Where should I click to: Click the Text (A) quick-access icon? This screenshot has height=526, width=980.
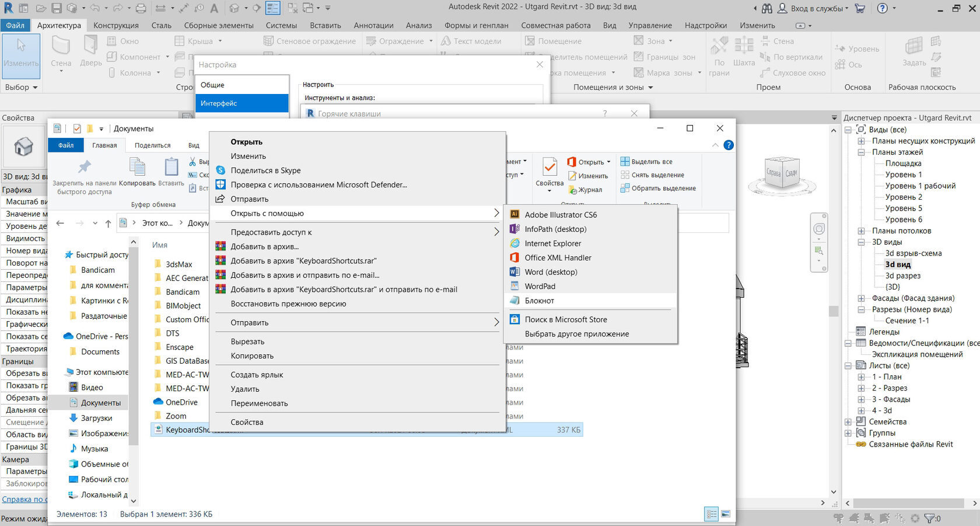[x=214, y=8]
